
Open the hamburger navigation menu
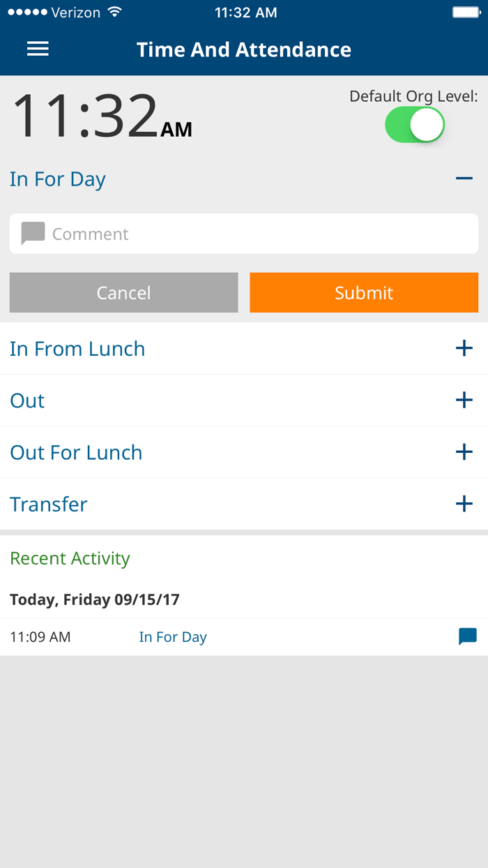(38, 49)
